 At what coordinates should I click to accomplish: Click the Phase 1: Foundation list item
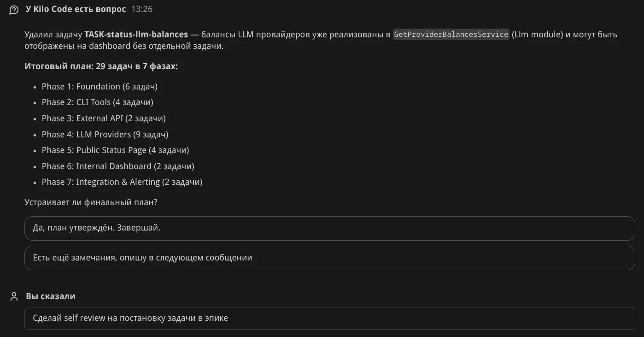100,87
